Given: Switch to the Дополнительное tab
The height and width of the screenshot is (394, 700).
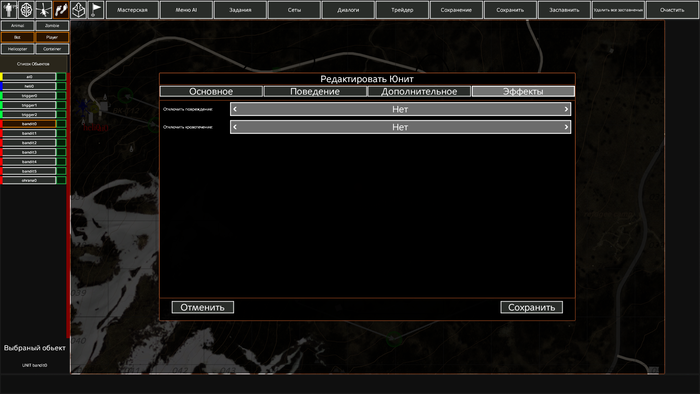Looking at the screenshot, I should point(419,91).
